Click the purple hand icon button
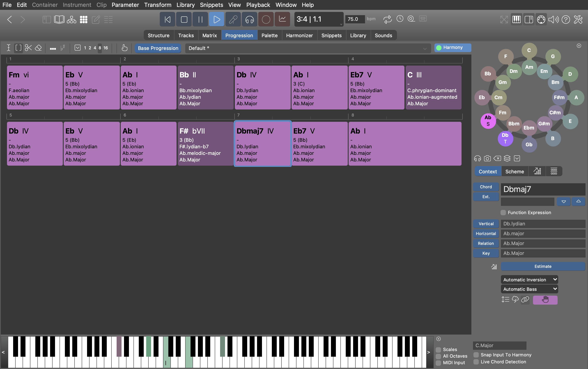588x369 pixels. (545, 300)
